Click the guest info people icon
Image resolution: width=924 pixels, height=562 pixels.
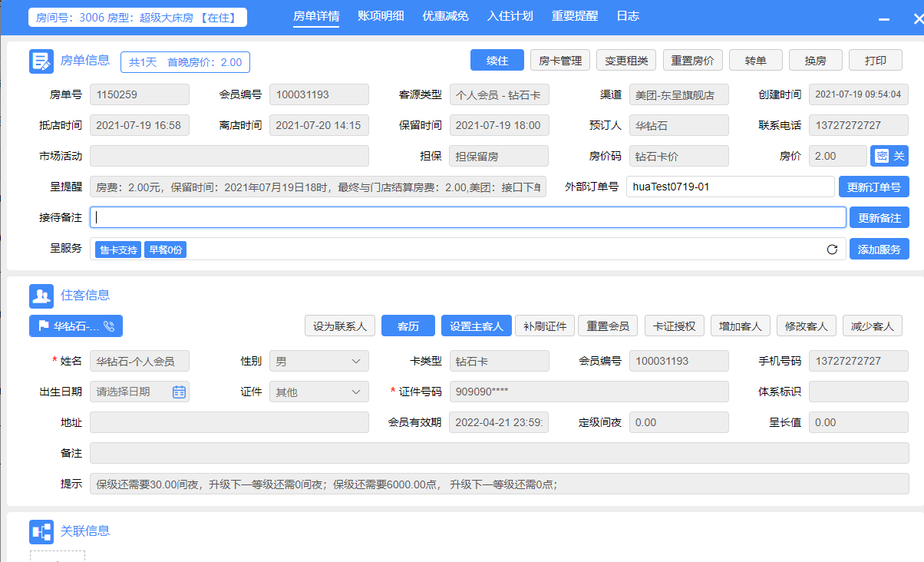41,296
